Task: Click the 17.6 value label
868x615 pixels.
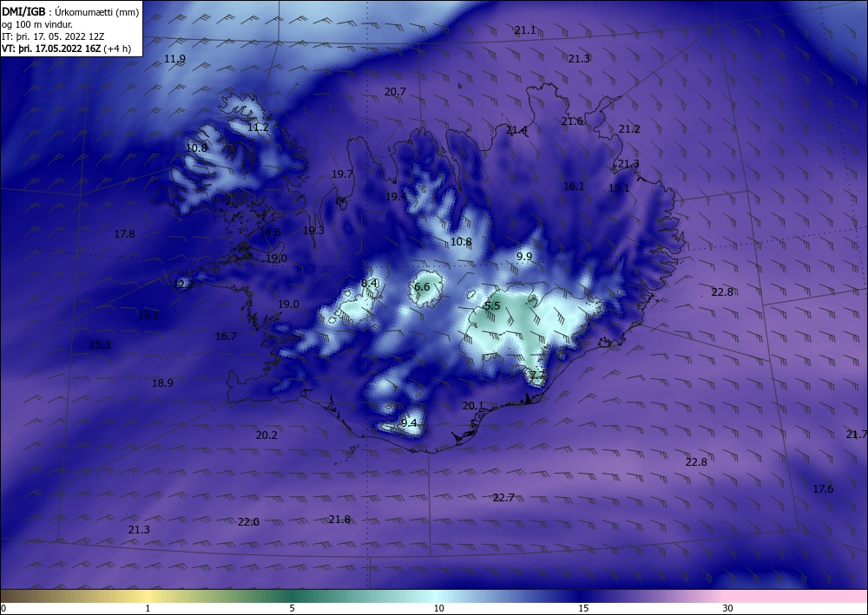Action: (823, 489)
